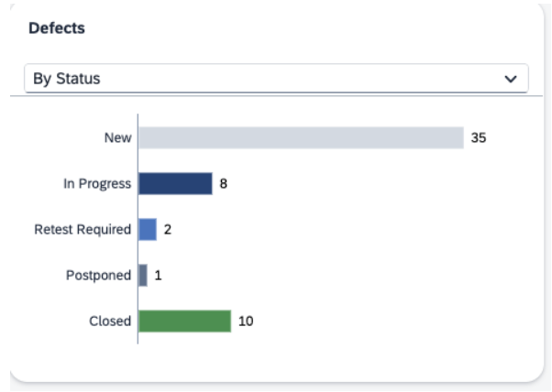Viewport: 552px width, 392px height.
Task: Click the dropdown chevron arrow
Action: tap(511, 79)
